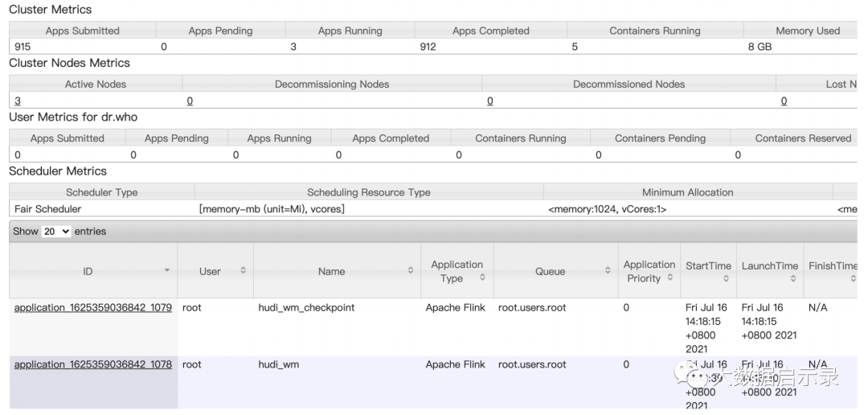This screenshot has height=415, width=868.
Task: Open application_1625359036842_1079 link
Action: (x=92, y=308)
